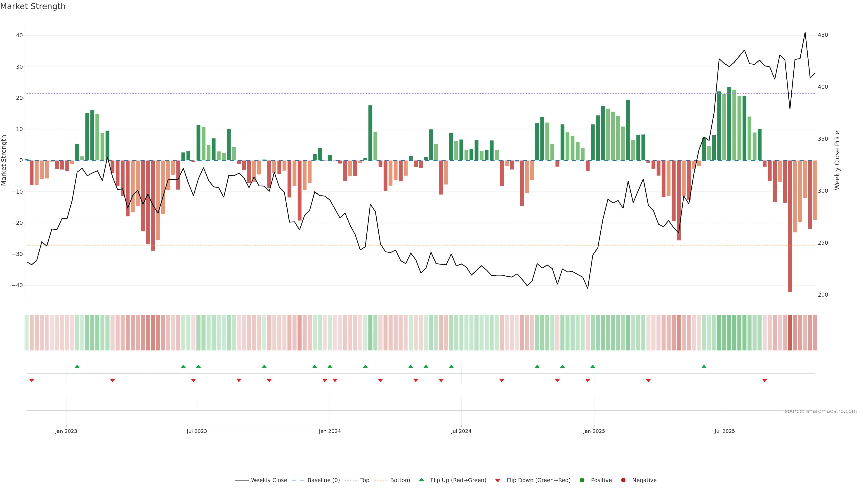Click the Jan 2025 x-axis label

[x=594, y=431]
